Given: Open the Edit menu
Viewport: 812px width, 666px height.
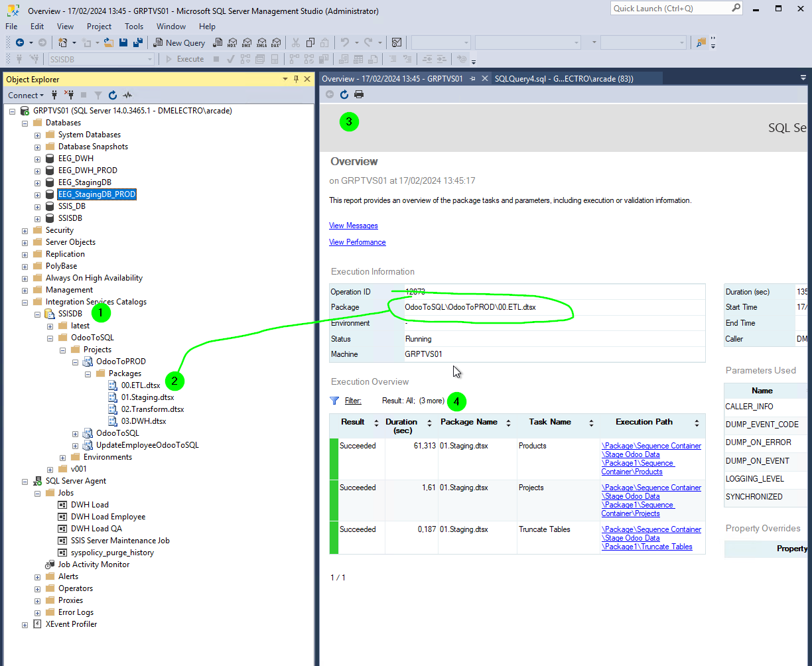Looking at the screenshot, I should pos(37,27).
